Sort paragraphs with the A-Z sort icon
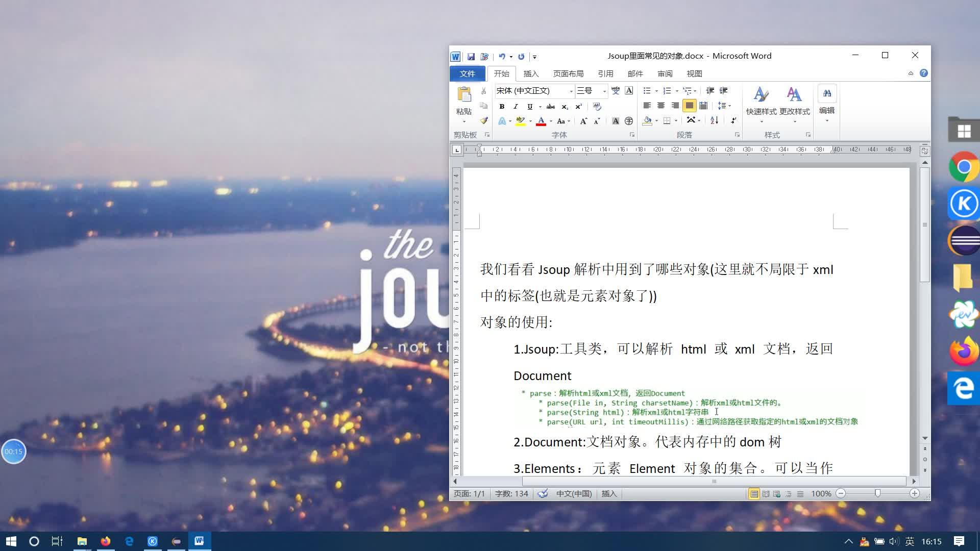Screen dimensions: 980x551 [x=714, y=120]
